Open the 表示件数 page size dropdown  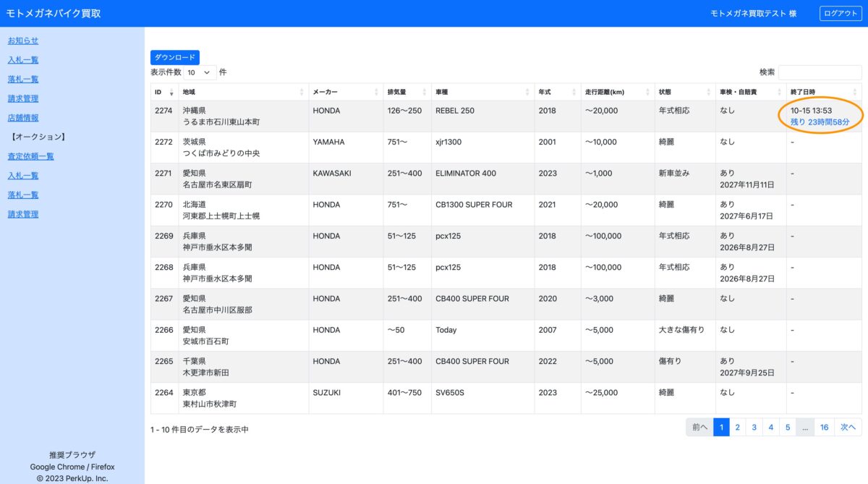[x=200, y=72]
